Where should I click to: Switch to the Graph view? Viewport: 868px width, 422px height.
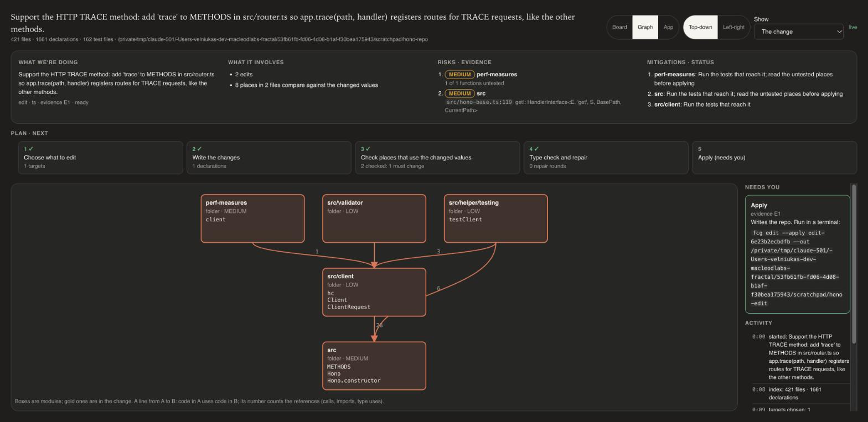pyautogui.click(x=645, y=27)
